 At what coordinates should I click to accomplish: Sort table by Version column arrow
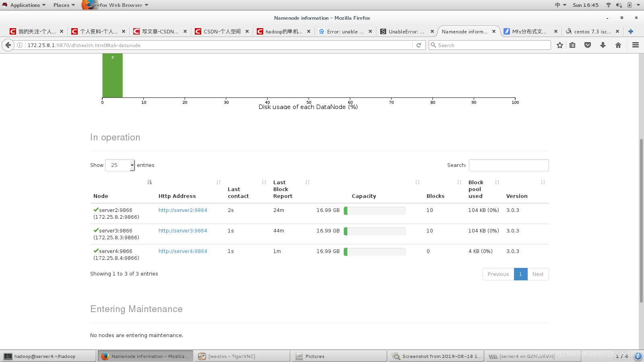click(x=543, y=182)
